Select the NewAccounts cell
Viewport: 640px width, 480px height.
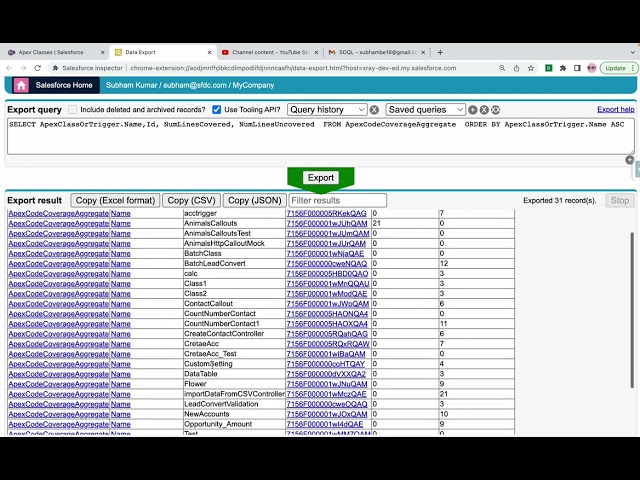234,414
